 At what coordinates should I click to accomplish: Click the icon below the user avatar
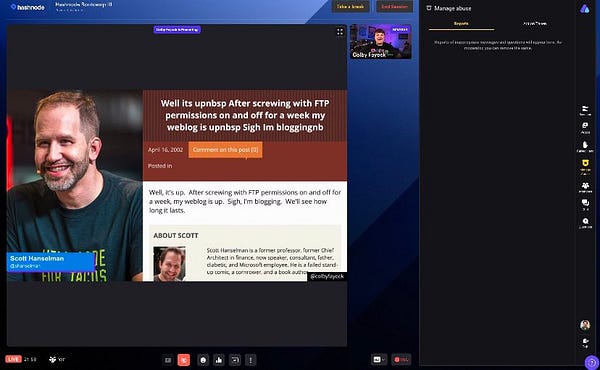(x=585, y=342)
